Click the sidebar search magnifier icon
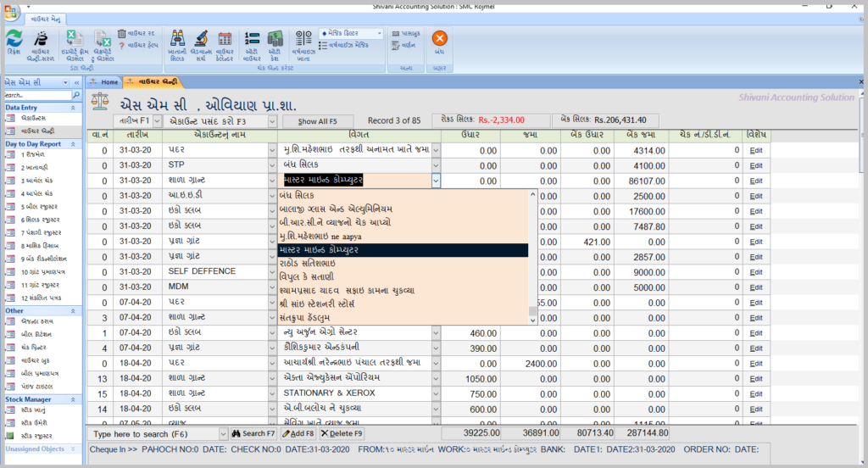Viewport: 868px width, 468px height. pos(76,95)
